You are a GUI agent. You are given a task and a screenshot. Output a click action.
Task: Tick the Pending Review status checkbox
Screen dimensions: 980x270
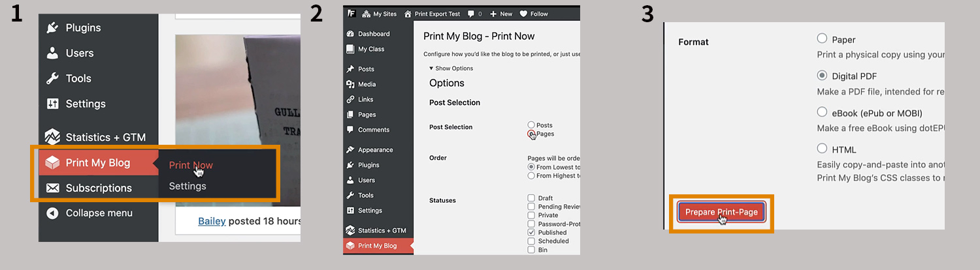pyautogui.click(x=532, y=207)
